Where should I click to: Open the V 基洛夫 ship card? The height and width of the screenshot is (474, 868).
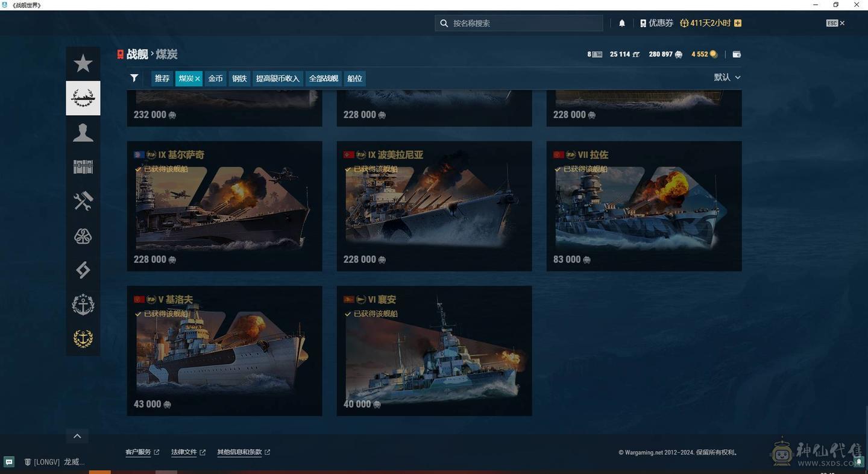[224, 351]
